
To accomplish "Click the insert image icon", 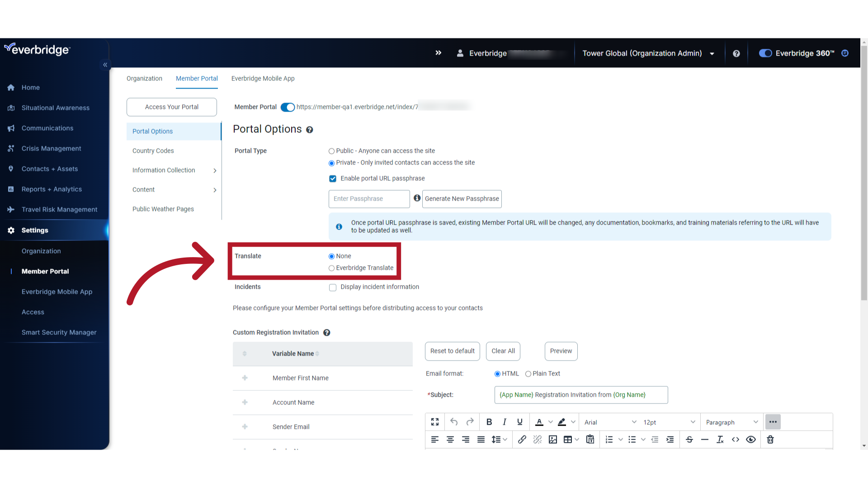I will coord(552,439).
